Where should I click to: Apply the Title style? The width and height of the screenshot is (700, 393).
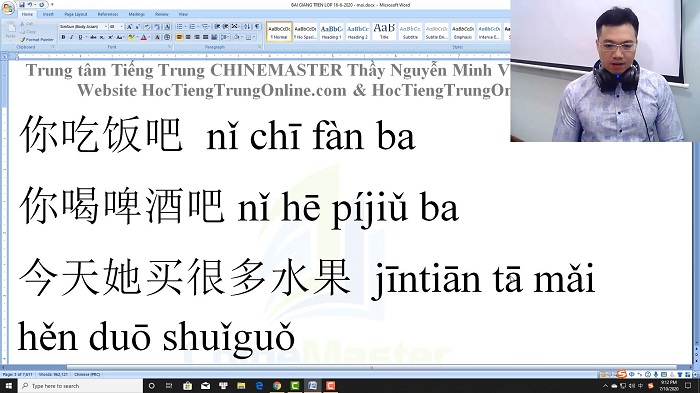click(384, 32)
